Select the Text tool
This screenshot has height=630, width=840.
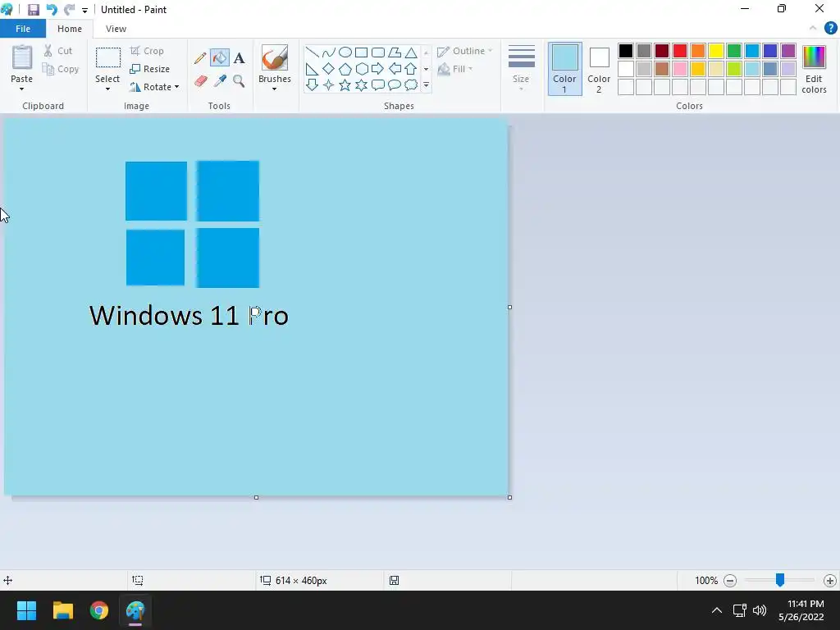[239, 58]
